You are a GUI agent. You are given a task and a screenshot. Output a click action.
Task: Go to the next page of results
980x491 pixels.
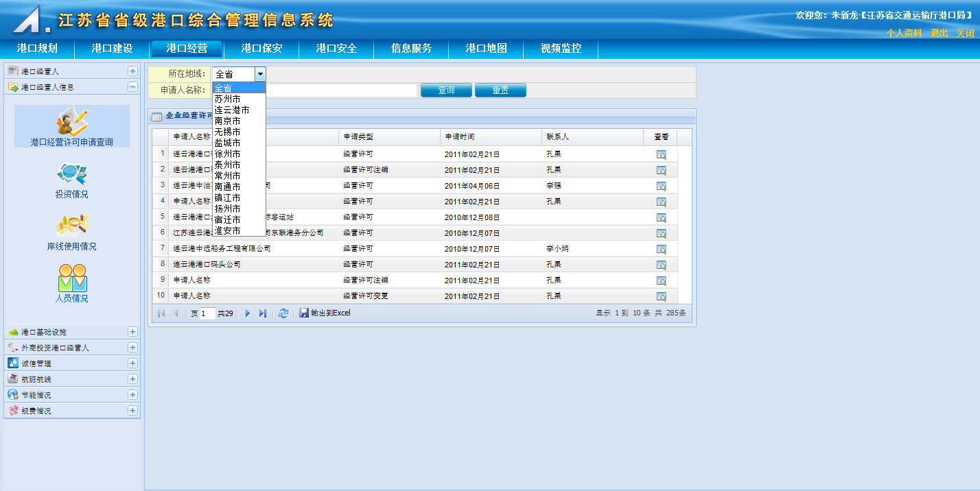[x=248, y=313]
